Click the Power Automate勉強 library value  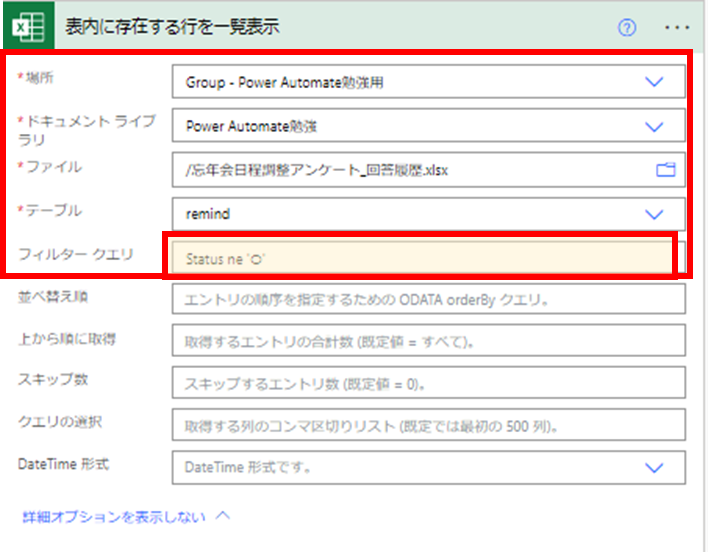[251, 126]
